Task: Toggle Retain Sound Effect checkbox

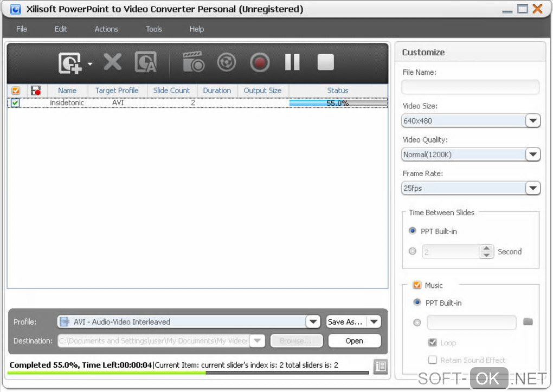Action: tap(433, 360)
